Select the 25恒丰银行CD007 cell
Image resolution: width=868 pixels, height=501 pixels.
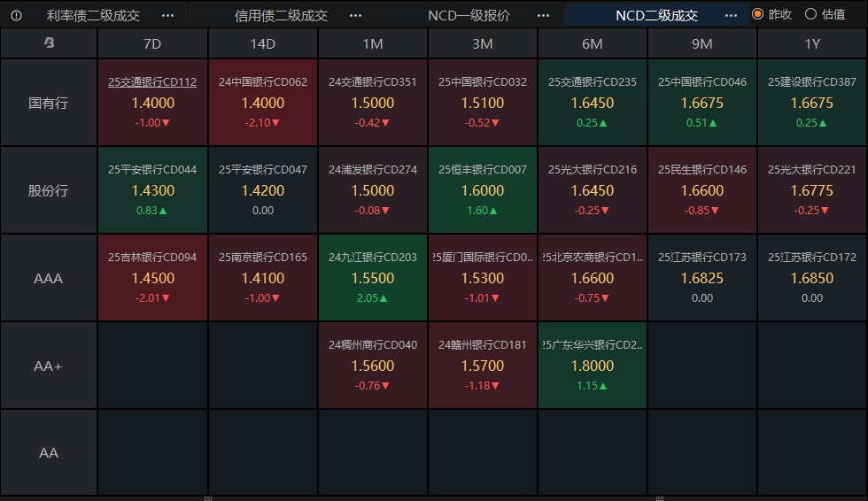[483, 189]
